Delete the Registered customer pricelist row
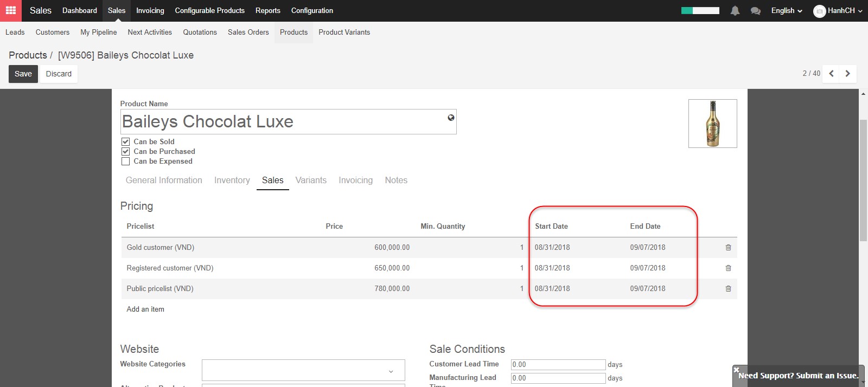 point(728,268)
